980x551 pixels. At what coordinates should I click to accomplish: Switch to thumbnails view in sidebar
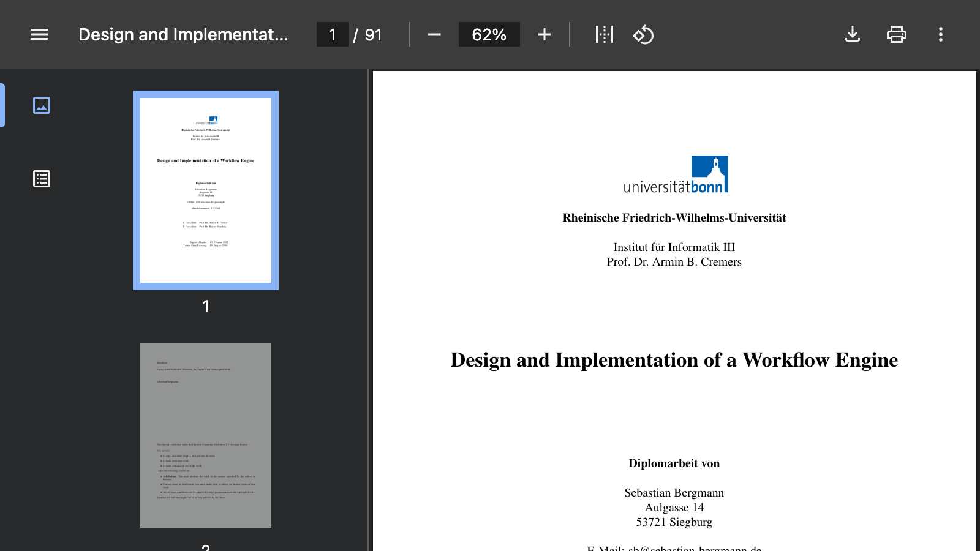click(42, 105)
